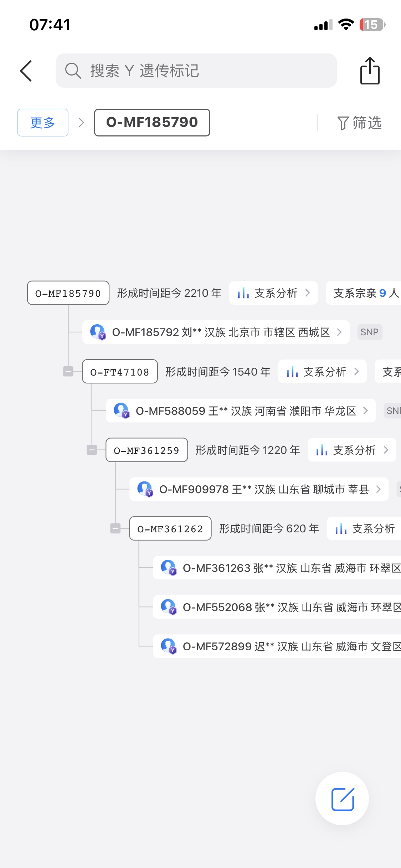
Task: Collapse the O-FT47108 branch
Action: pos(68,372)
